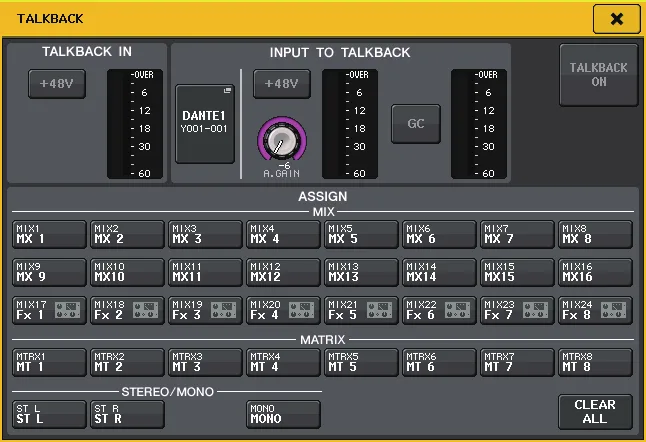Select MIX22 Fx 6 effect rack button
The width and height of the screenshot is (646, 442).
coord(439,310)
